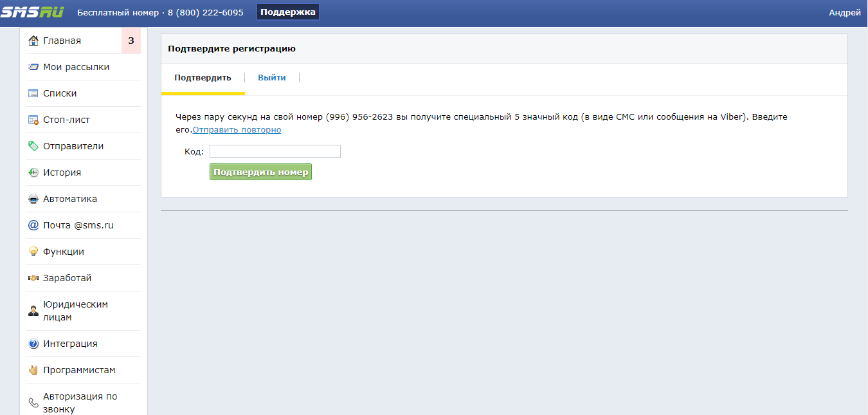Image resolution: width=868 pixels, height=415 pixels.
Task: Focus the Код input field
Action: click(x=275, y=151)
